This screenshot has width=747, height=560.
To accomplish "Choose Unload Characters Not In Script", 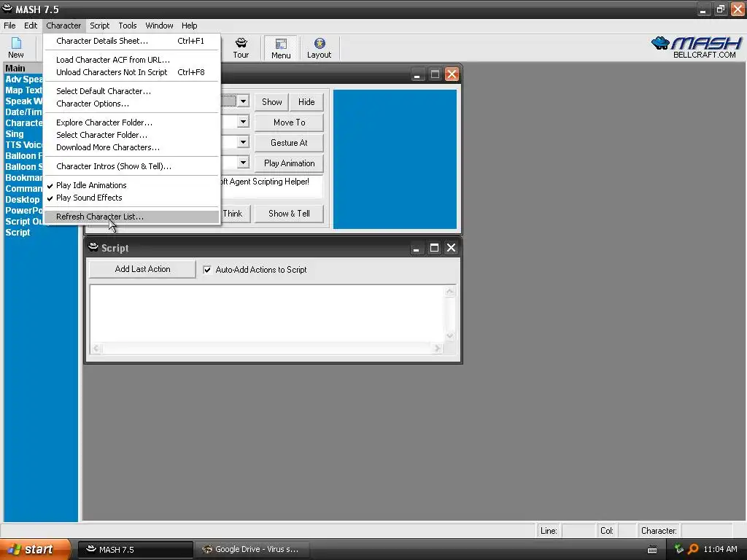I will (132, 72).
